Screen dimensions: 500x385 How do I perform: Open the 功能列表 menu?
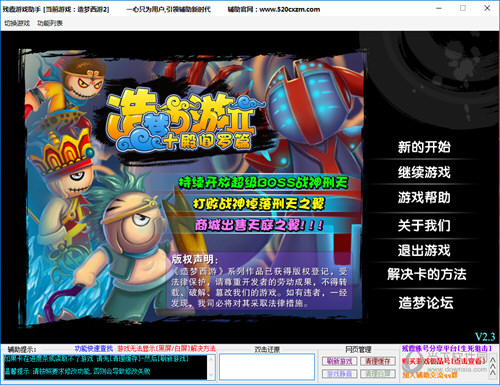click(x=50, y=23)
